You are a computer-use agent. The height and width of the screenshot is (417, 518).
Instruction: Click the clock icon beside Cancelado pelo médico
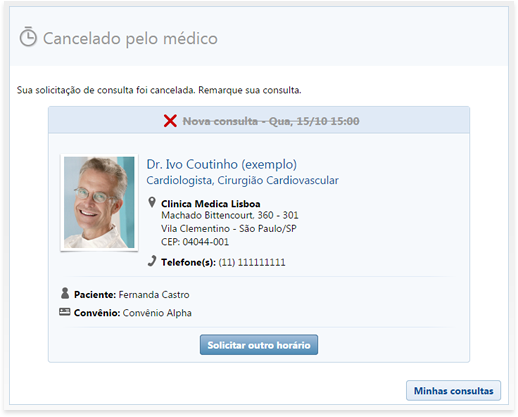point(28,37)
